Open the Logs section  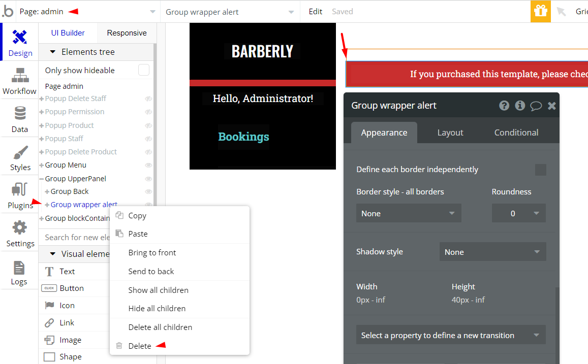pos(19,272)
